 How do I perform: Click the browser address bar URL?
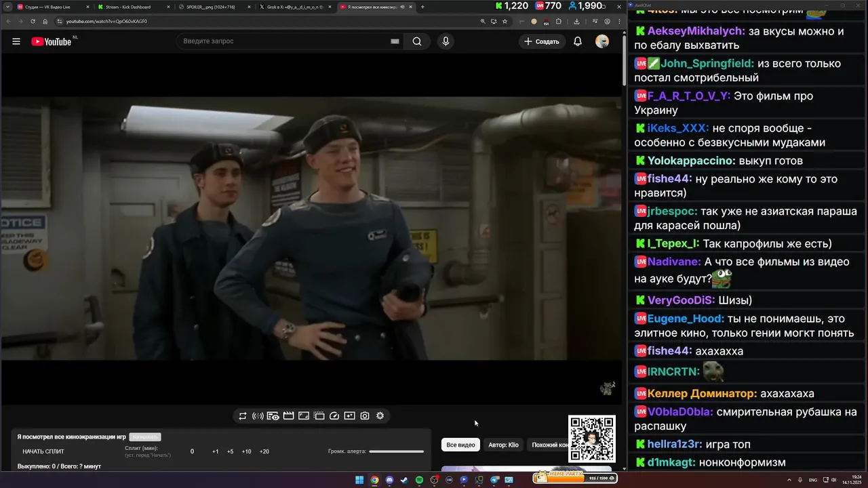coord(106,21)
